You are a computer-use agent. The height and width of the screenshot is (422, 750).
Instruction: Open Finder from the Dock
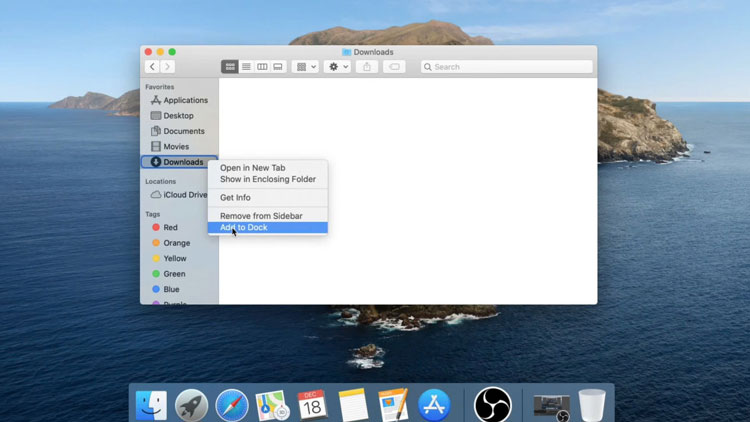[151, 405]
